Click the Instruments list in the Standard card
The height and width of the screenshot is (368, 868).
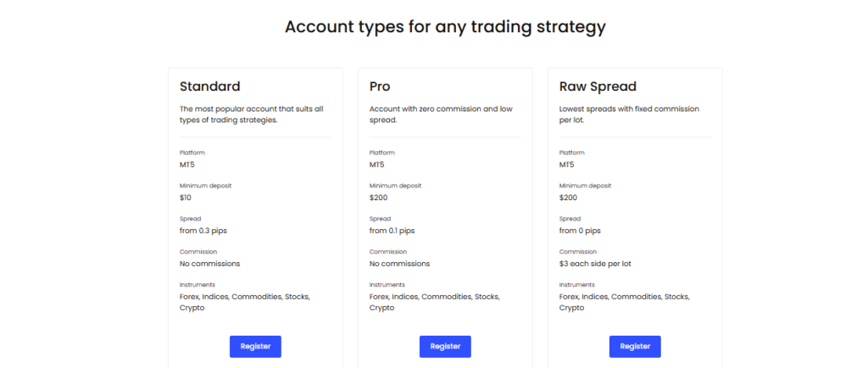coord(244,302)
